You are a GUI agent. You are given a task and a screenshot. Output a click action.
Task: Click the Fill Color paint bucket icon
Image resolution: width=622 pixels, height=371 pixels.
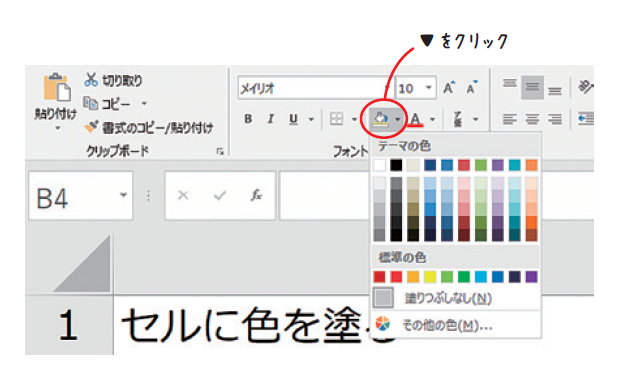(380, 119)
